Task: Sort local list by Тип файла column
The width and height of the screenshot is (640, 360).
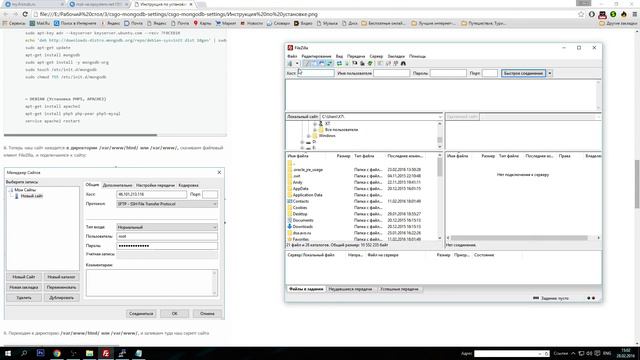Action: click(364, 156)
